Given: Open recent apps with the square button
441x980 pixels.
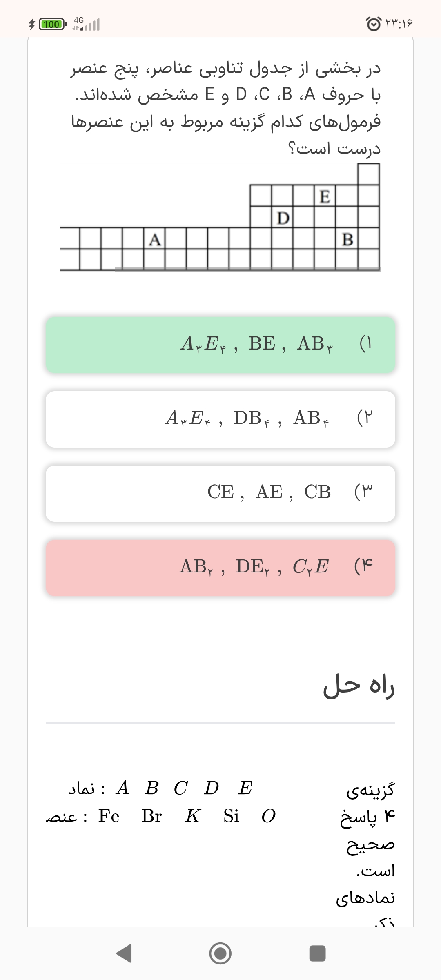Looking at the screenshot, I should 317,953.
